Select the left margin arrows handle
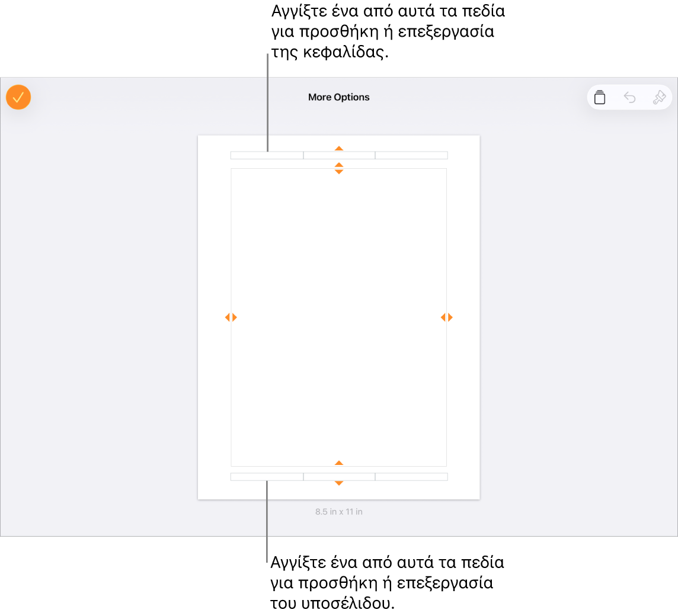 coord(231,317)
